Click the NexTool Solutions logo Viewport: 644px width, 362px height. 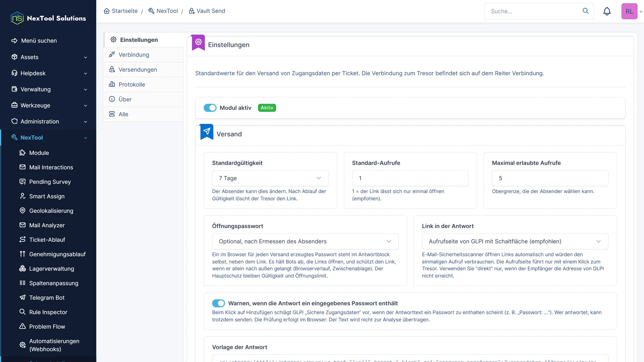[48, 18]
